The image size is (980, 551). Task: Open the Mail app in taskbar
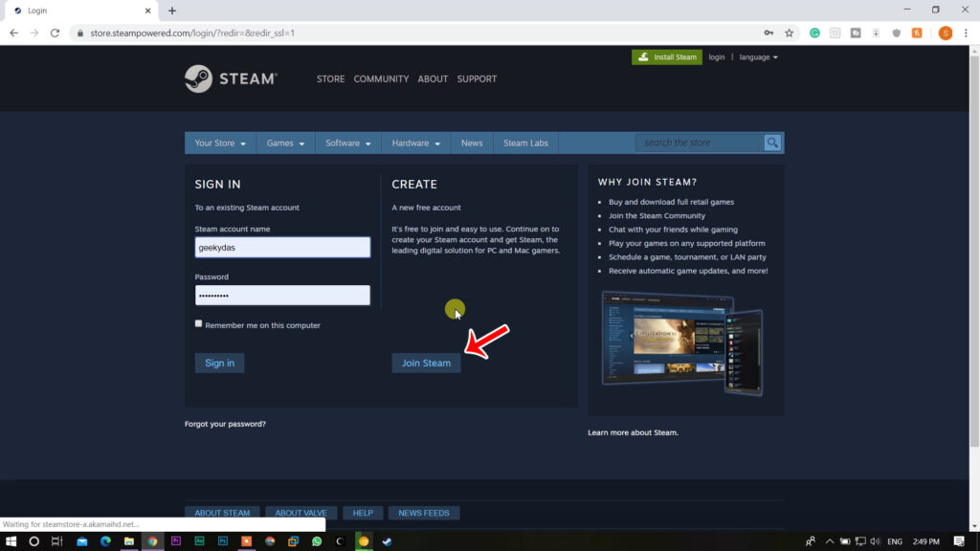82,541
